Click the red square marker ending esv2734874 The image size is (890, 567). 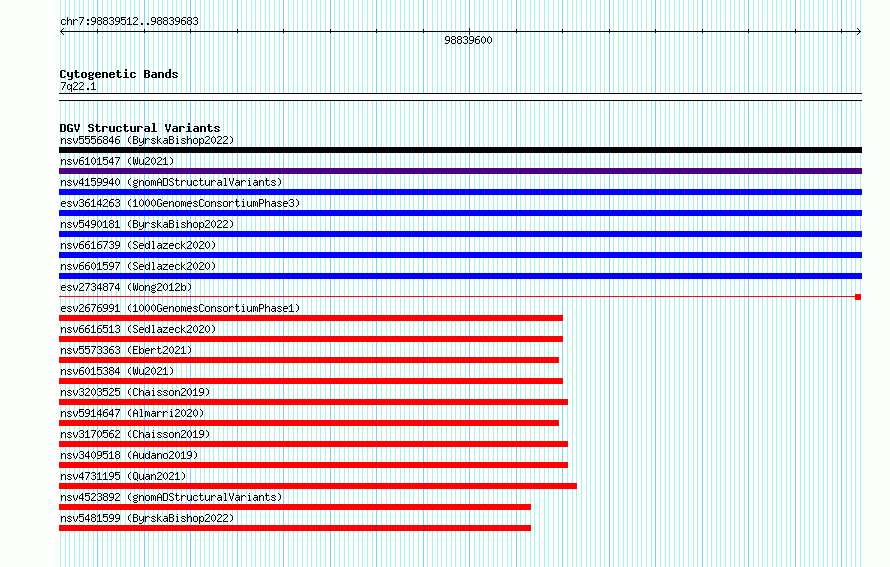coord(858,297)
